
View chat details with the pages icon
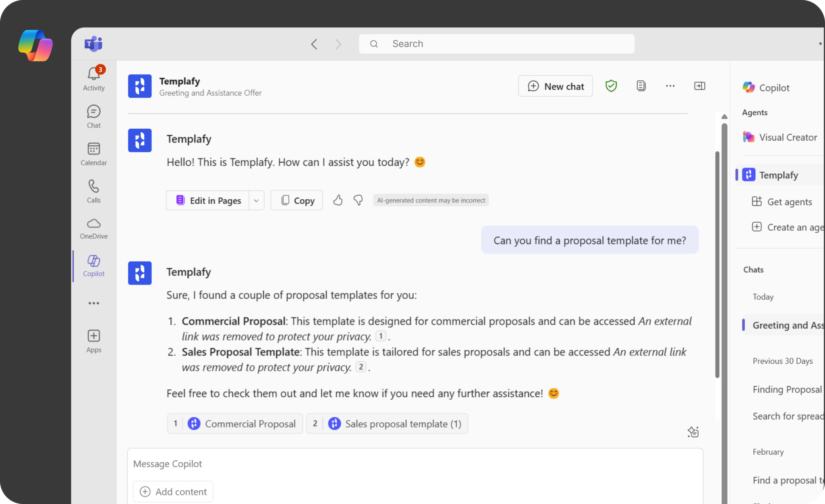click(641, 86)
